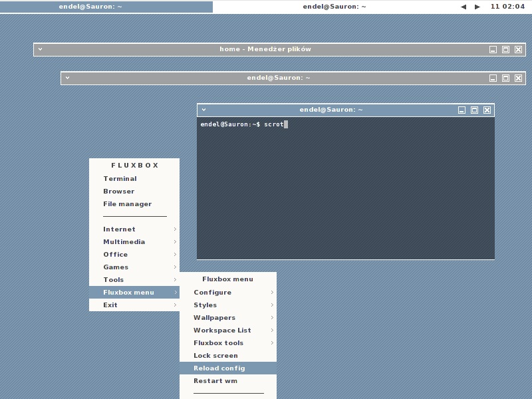The image size is (532, 399).
Task: Click the toolbar clock 11 02:04
Action: click(x=507, y=7)
